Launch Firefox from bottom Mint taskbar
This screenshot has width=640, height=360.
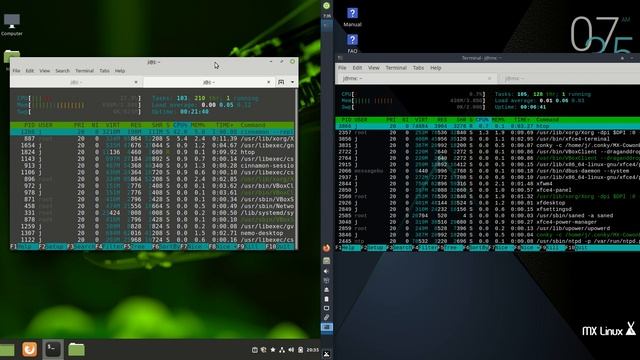29,349
